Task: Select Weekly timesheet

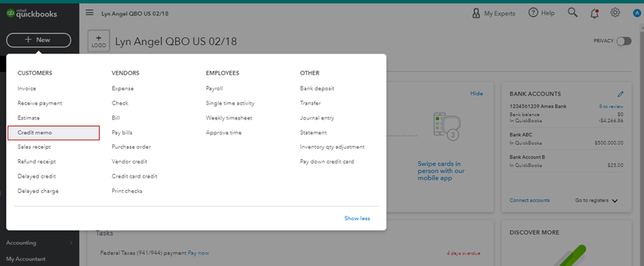Action: coord(229,118)
